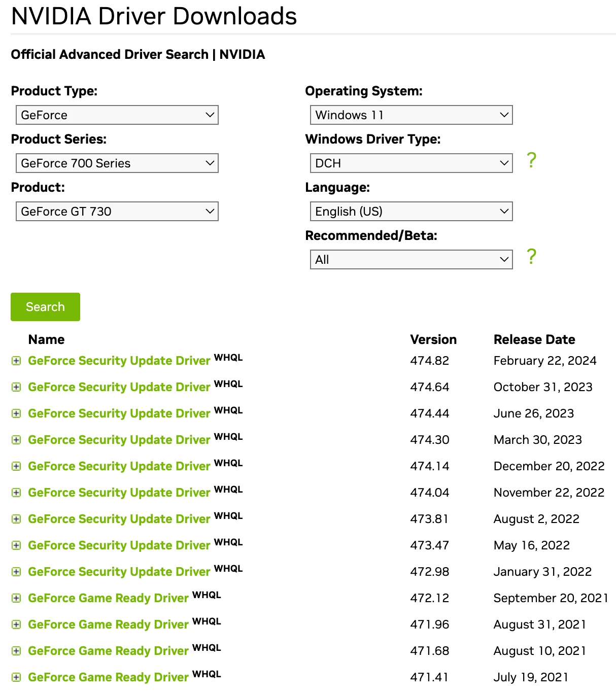Viewport: 616px width, 695px height.
Task: Select version number 472.12
Action: click(429, 598)
